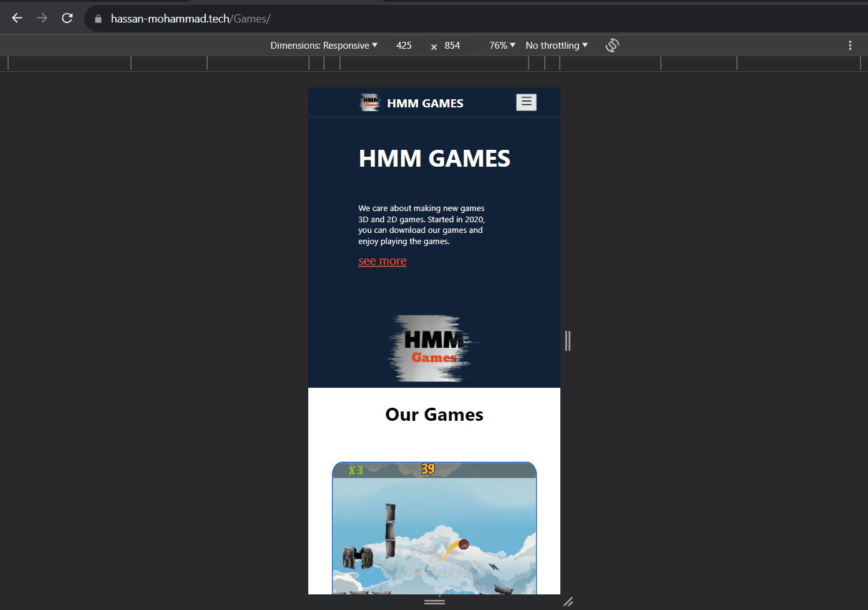
Task: Open the device toolbar three-dot menu
Action: (x=850, y=45)
